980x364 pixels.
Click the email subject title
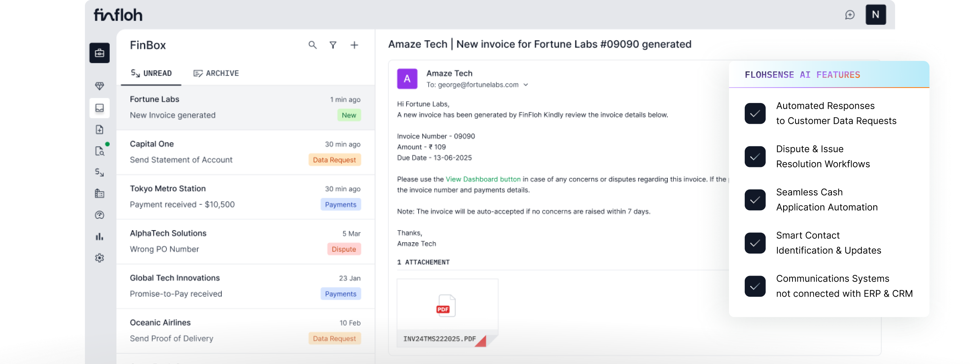coord(540,44)
